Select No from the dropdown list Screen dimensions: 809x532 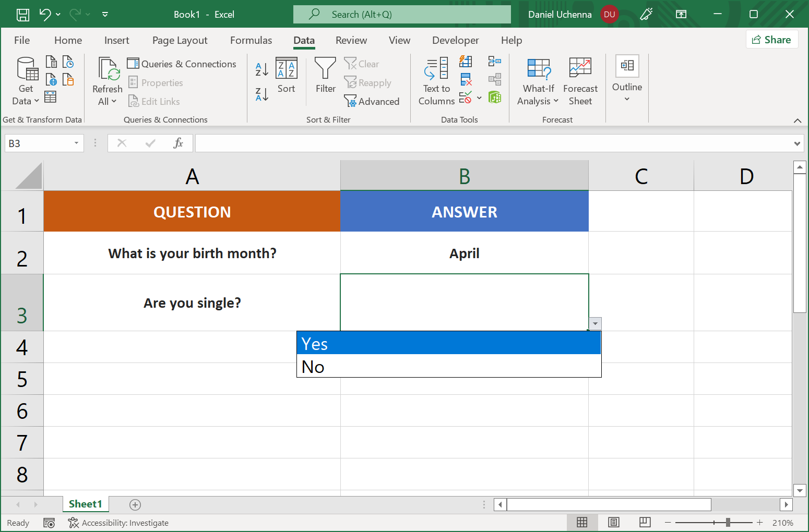pyautogui.click(x=449, y=366)
